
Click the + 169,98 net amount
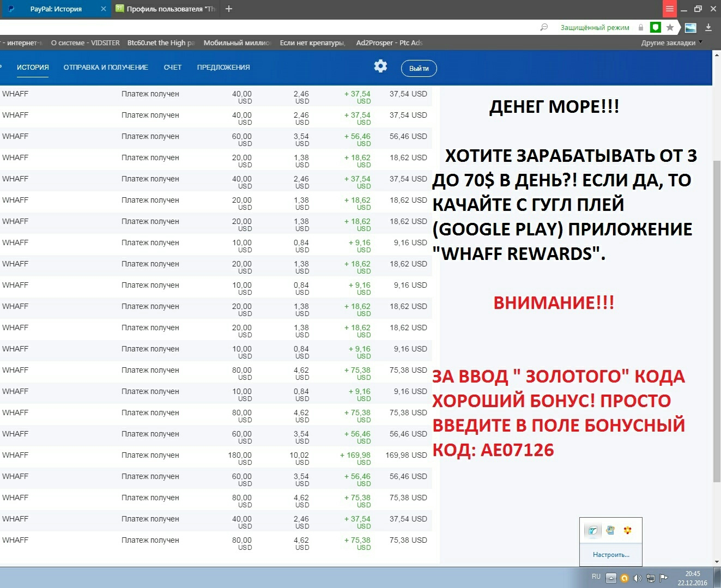(355, 458)
